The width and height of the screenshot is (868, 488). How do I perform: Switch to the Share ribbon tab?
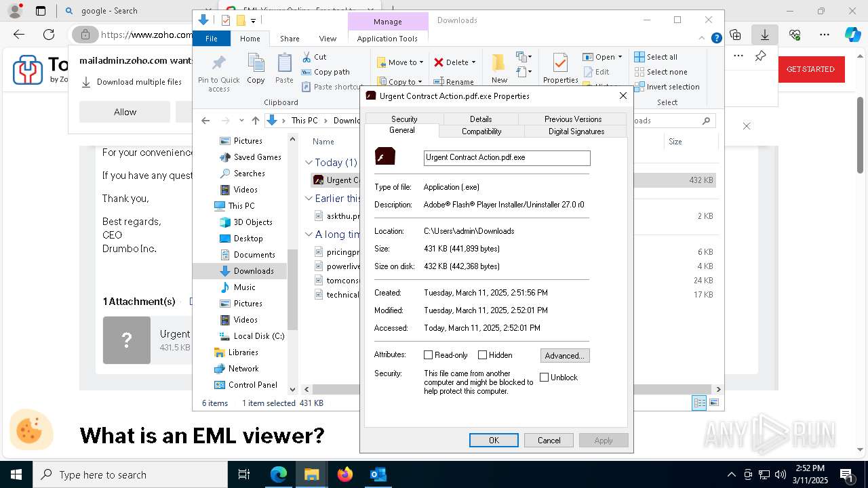click(x=290, y=39)
